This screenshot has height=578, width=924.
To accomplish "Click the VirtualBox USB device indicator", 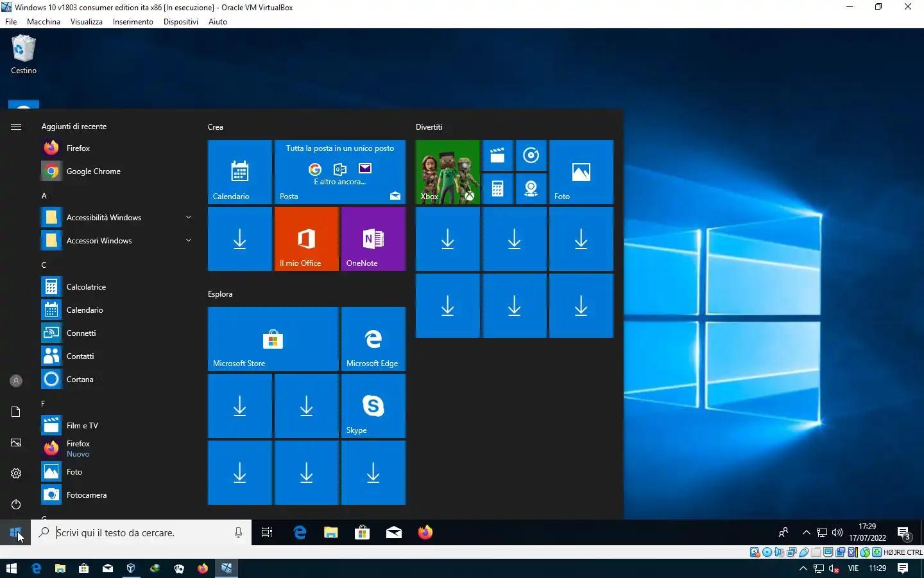I will [x=803, y=552].
